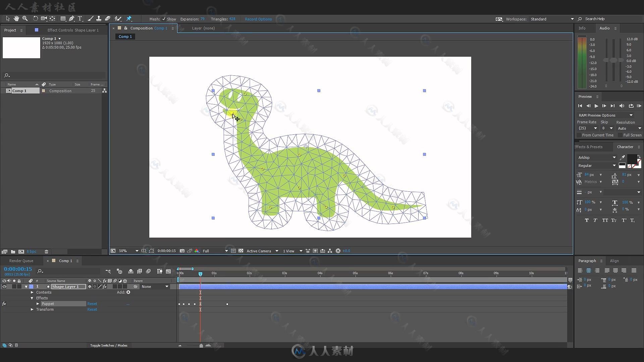Click the Hand tool for panning
This screenshot has width=644, height=362.
16,18
